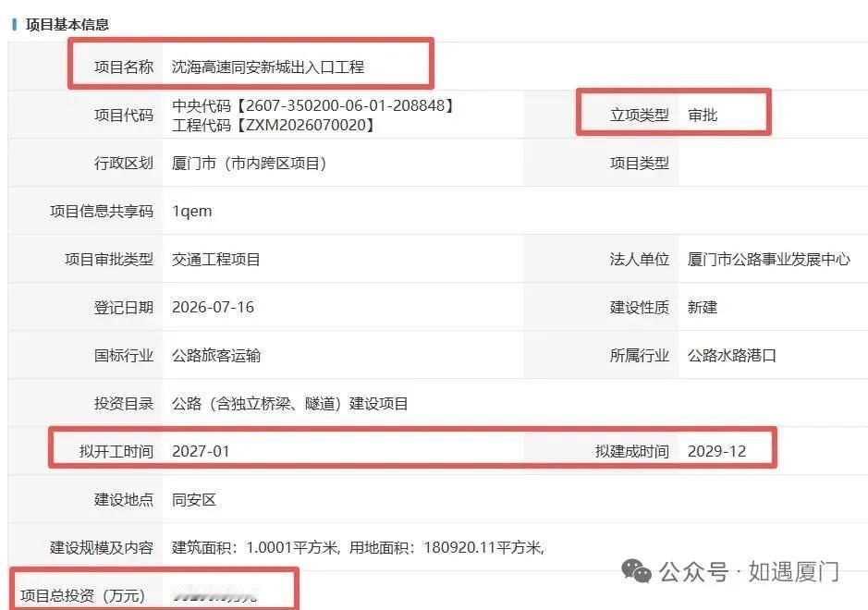
Task: Click the 交通工程项目 value
Action: (x=216, y=260)
